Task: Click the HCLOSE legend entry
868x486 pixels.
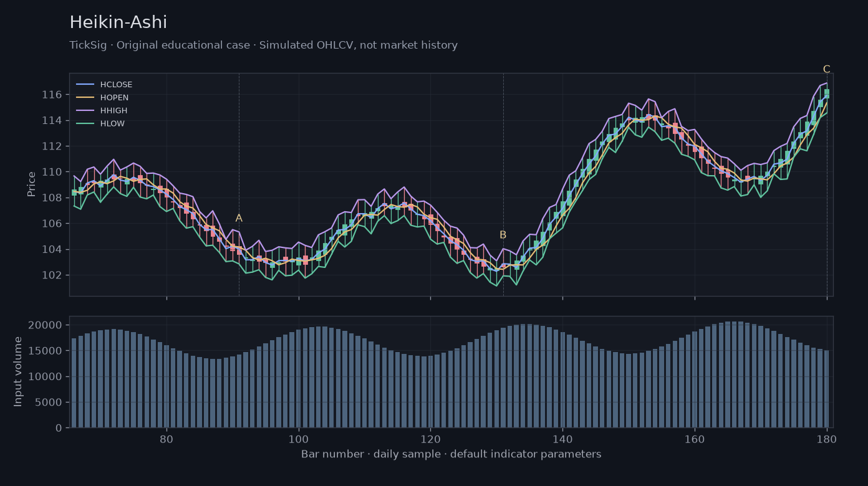Action: pos(104,85)
